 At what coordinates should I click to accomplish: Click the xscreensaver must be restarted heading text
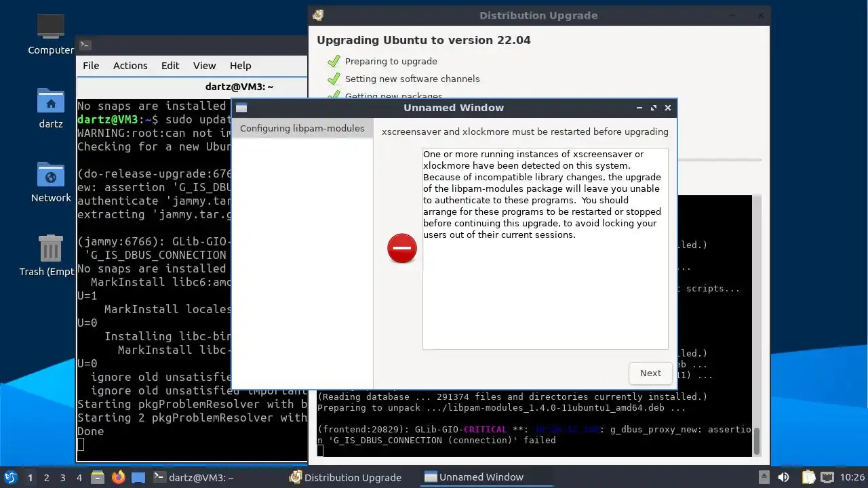click(525, 131)
